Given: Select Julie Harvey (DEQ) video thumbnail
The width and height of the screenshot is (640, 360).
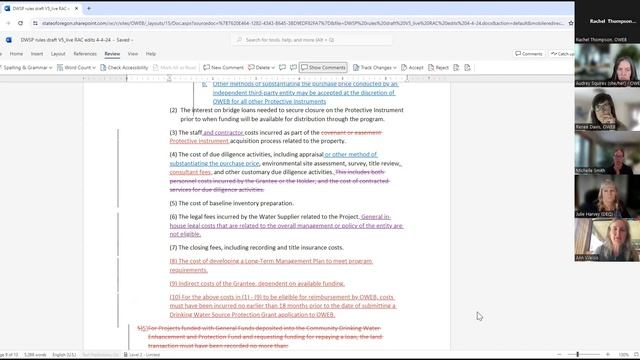Looking at the screenshot, I should (607, 196).
